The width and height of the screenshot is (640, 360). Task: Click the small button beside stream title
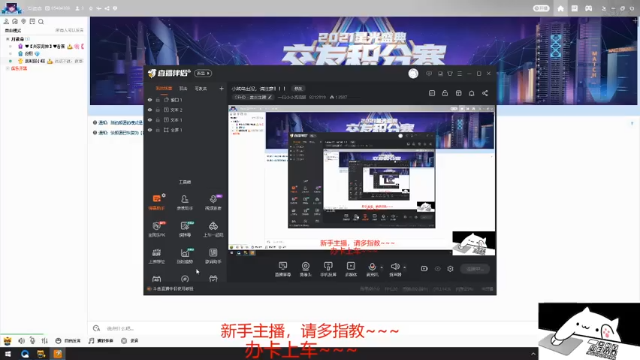pyautogui.click(x=298, y=89)
